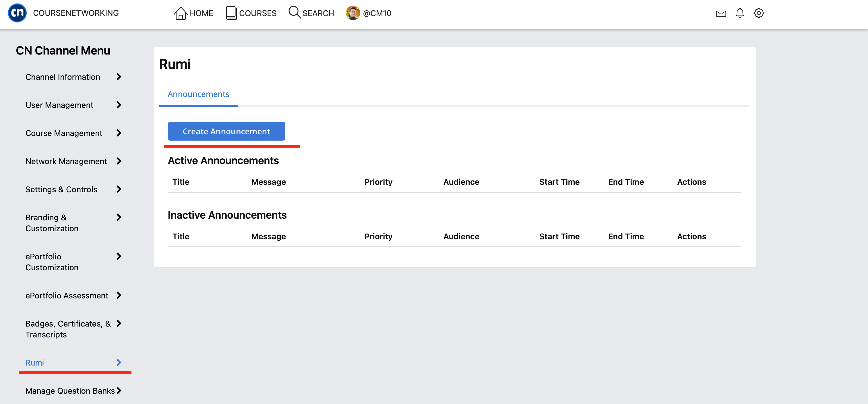Screen dimensions: 868x404
Task: Click Title header in Active Announcements
Action: (x=181, y=182)
